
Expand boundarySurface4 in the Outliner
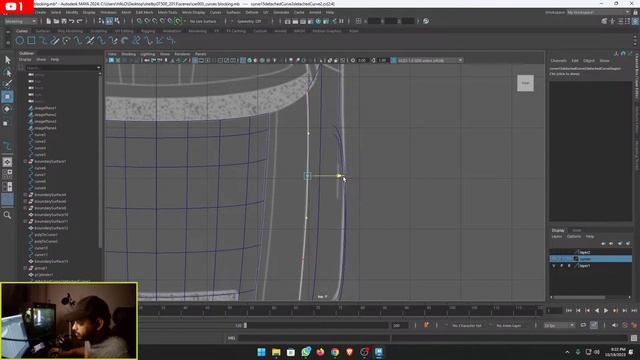25,195
